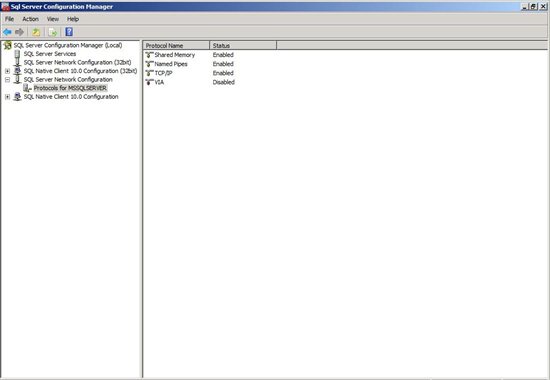550x380 pixels.
Task: Select SQL Server Network Configuration tree item
Action: (68, 80)
